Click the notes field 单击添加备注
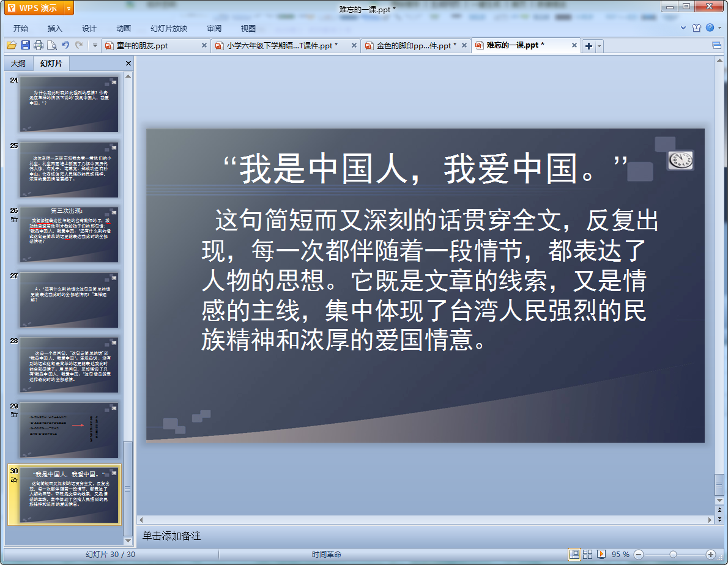Image resolution: width=728 pixels, height=565 pixels. [x=171, y=536]
